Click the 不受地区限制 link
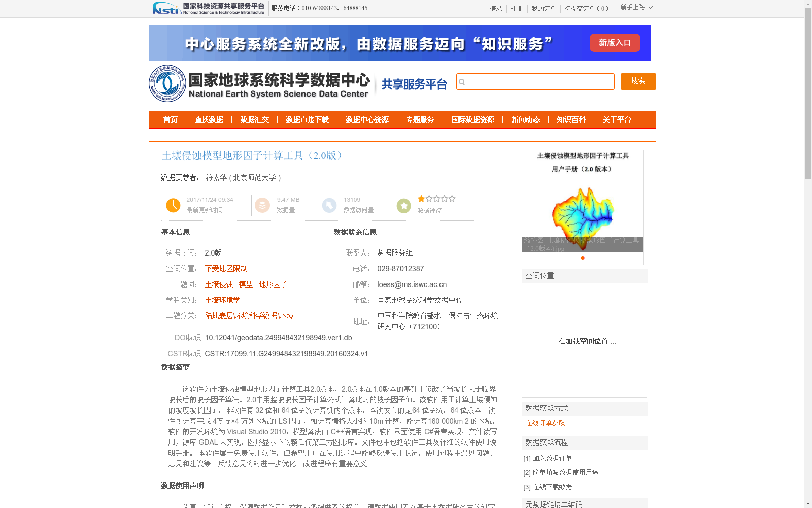 pos(226,269)
